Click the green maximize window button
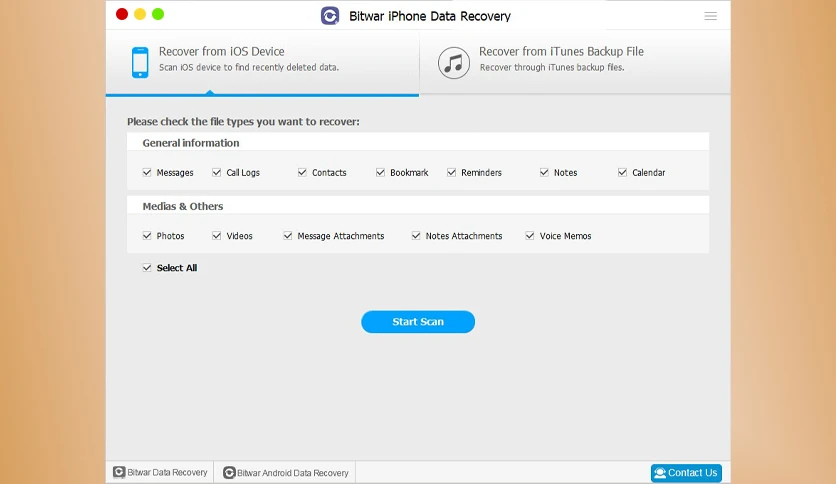This screenshot has width=836, height=484. (158, 14)
